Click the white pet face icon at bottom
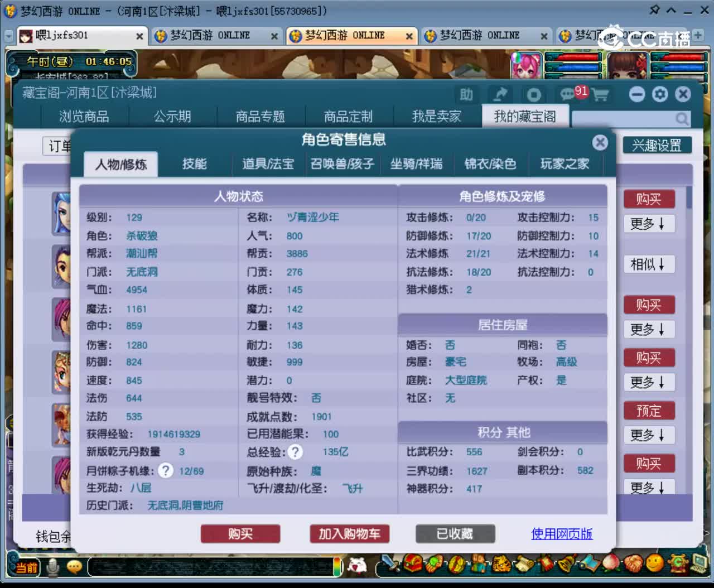 click(x=356, y=566)
